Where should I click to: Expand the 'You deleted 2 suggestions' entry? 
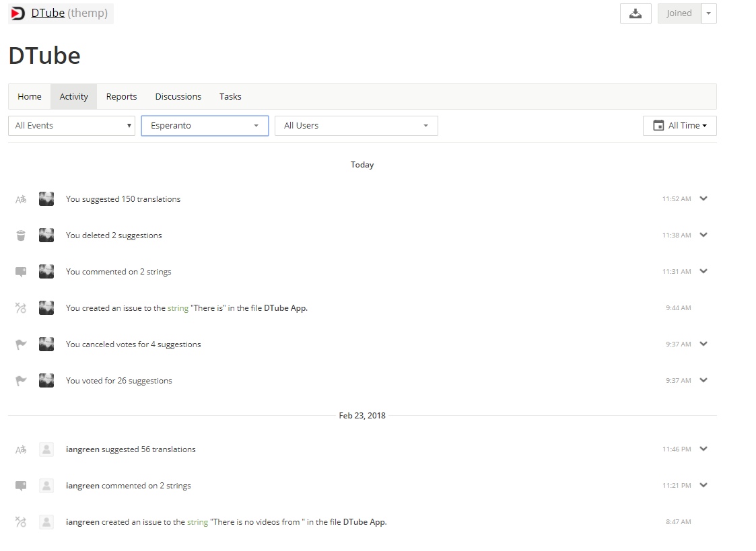[x=703, y=235]
